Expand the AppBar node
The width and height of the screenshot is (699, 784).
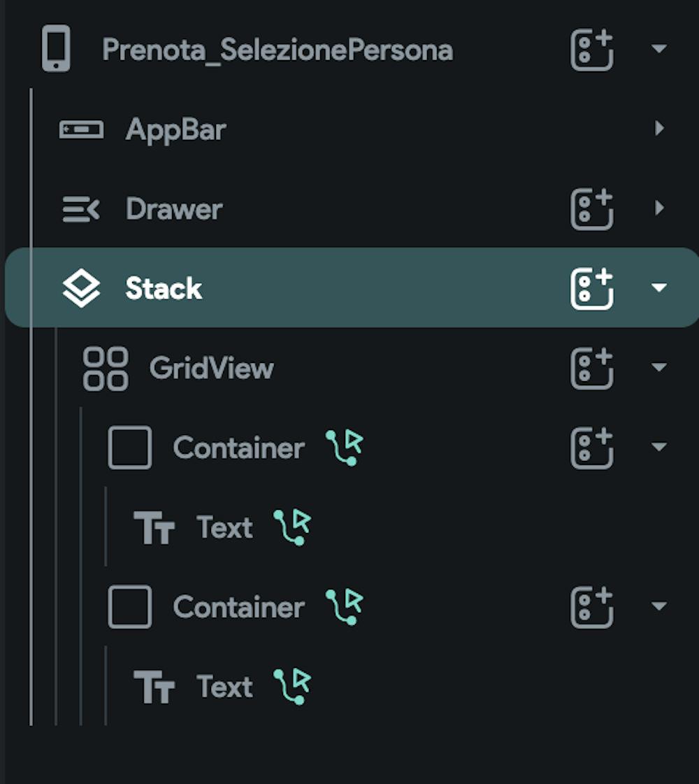(658, 129)
